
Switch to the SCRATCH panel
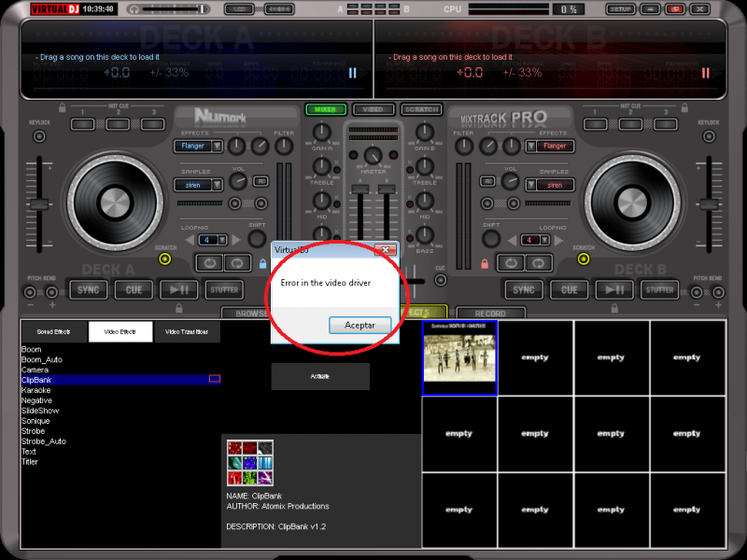[x=421, y=109]
